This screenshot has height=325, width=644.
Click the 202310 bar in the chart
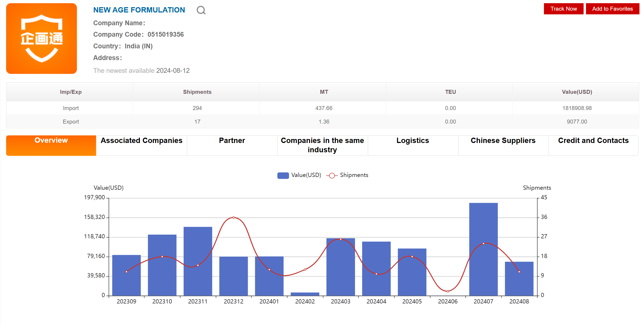[162, 265]
